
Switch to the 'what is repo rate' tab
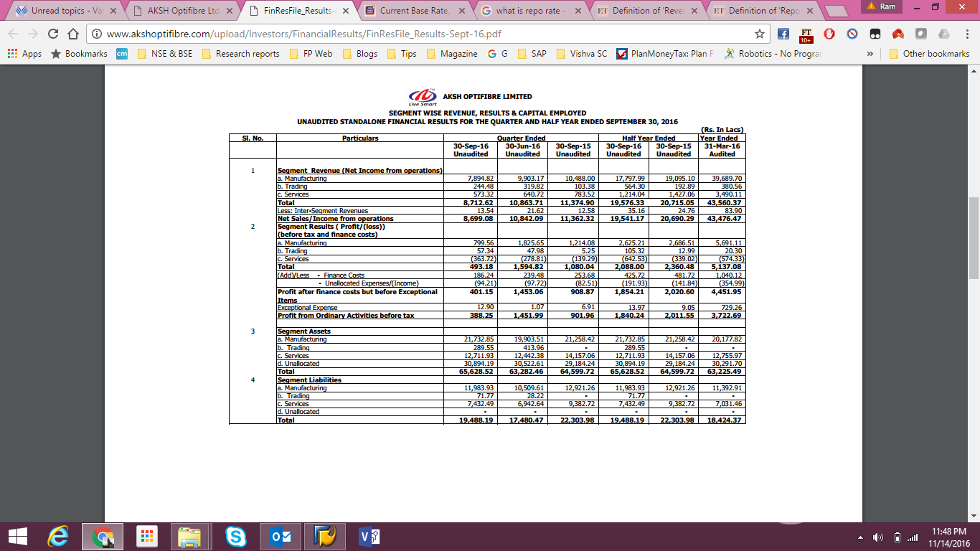tap(529, 11)
